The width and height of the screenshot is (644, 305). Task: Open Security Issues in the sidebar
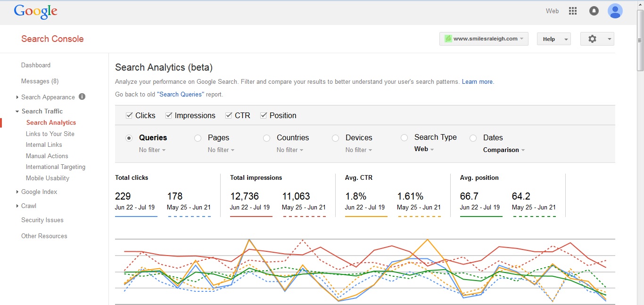click(42, 220)
